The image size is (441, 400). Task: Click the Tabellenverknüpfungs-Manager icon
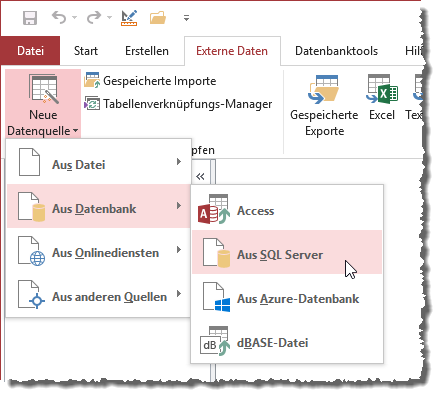[92, 104]
